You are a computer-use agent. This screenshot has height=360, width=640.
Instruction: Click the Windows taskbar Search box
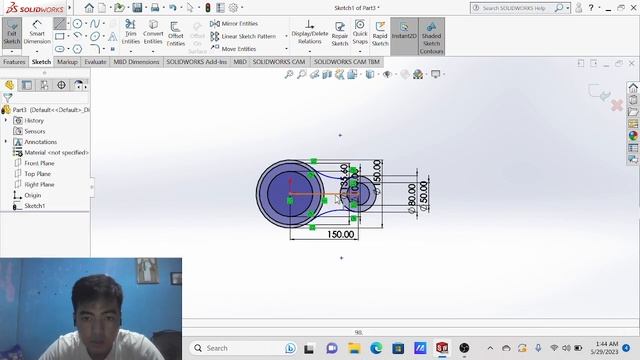pos(244,348)
